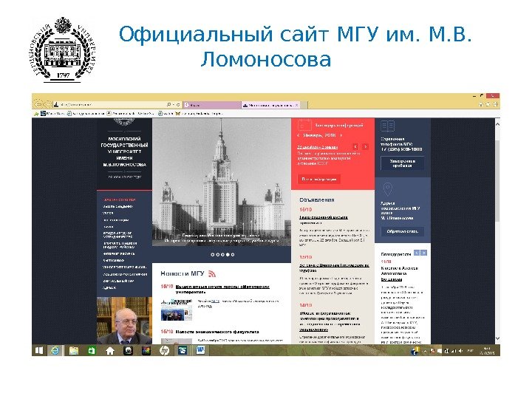532x399 pixels.
Task: Click the vertical scrollbar thumb of the page
Action: 497,180
